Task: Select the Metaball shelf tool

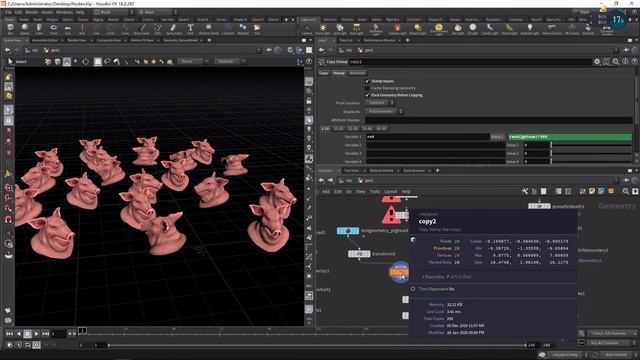Action: [243, 29]
